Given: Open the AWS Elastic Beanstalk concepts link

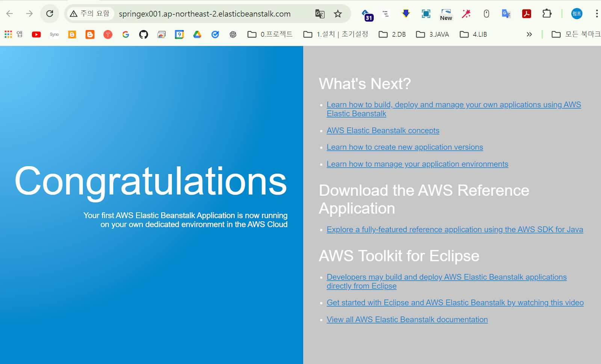Looking at the screenshot, I should tap(383, 130).
